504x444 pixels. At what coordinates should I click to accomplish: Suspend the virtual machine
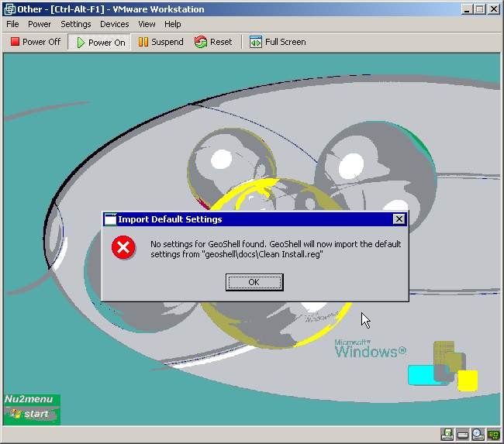[x=161, y=42]
